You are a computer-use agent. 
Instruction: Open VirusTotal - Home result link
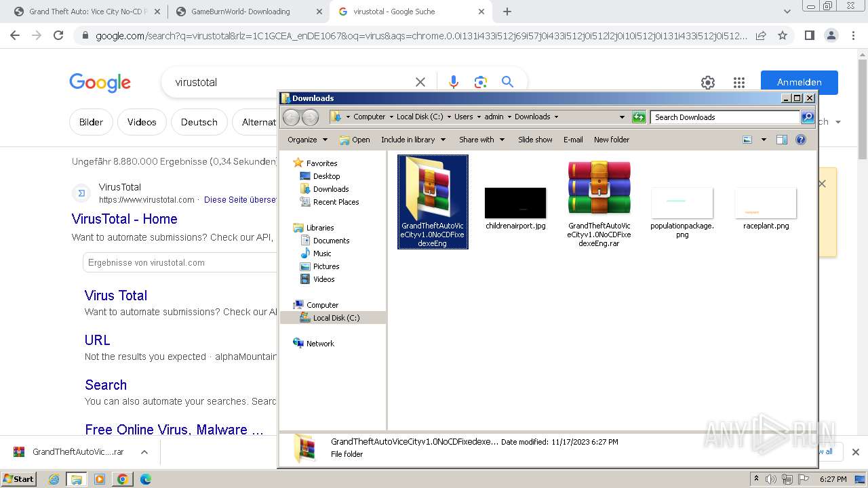(125, 219)
